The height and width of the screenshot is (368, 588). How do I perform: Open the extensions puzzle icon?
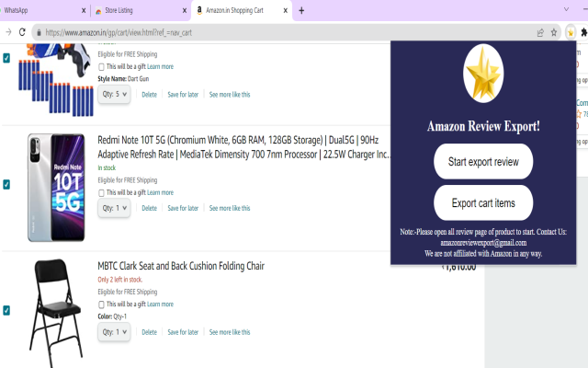[584, 33]
